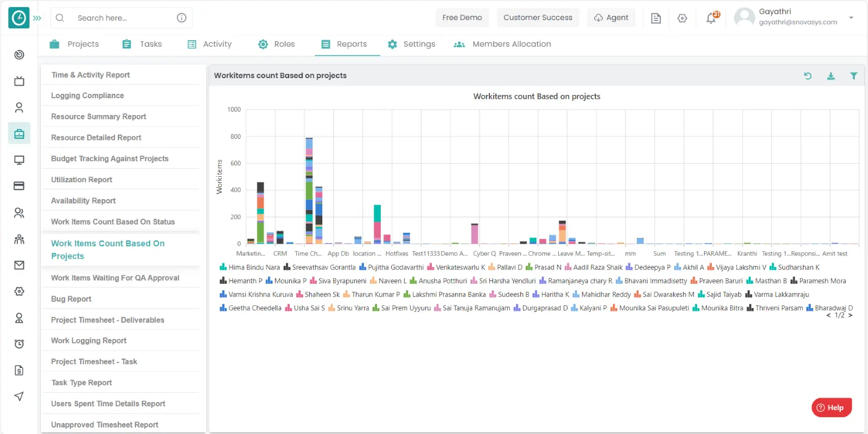Click the TV sidebar icon
Image resolution: width=868 pixels, height=434 pixels.
pyautogui.click(x=19, y=81)
